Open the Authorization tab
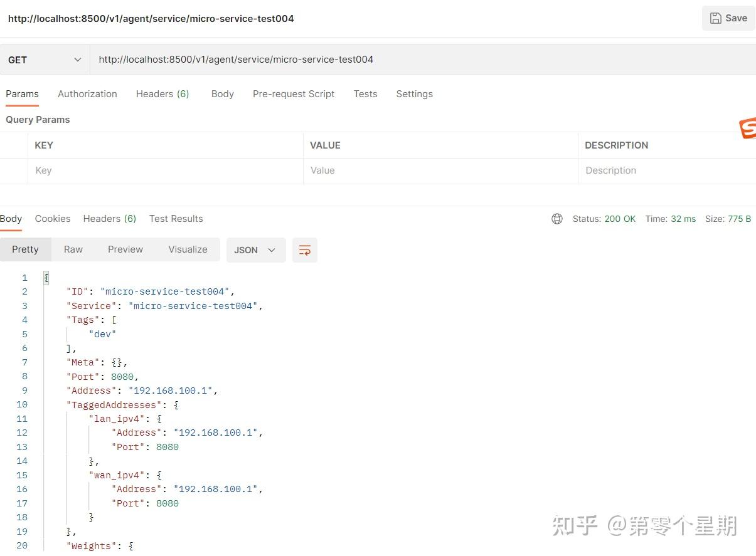 pos(87,94)
